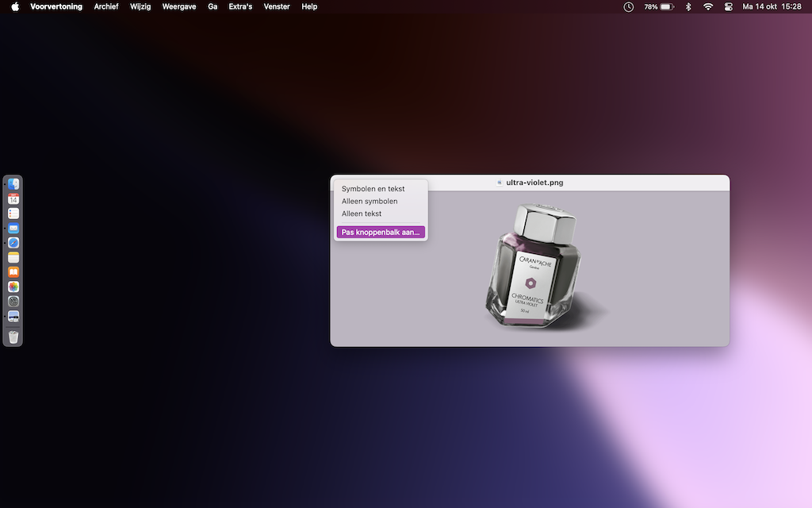Open the Ga menu

(213, 6)
